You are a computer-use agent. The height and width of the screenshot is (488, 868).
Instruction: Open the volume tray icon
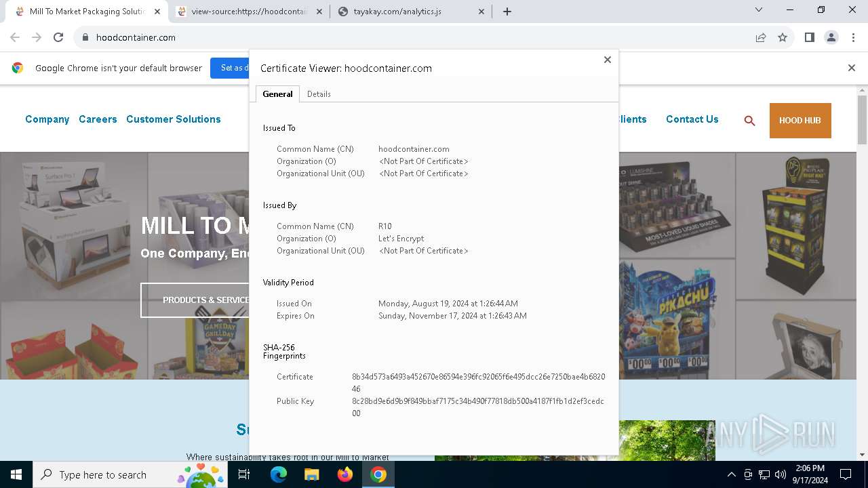781,474
